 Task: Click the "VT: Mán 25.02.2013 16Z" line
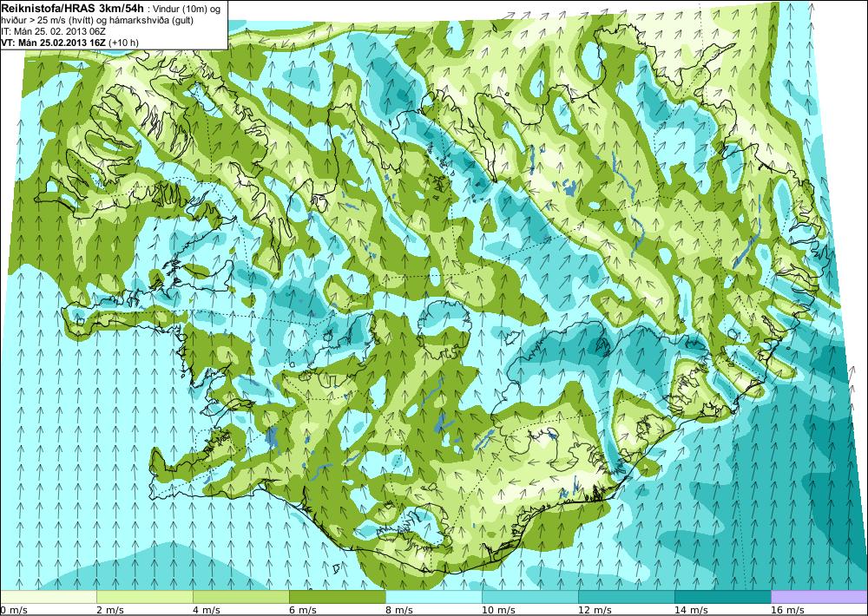[53, 43]
